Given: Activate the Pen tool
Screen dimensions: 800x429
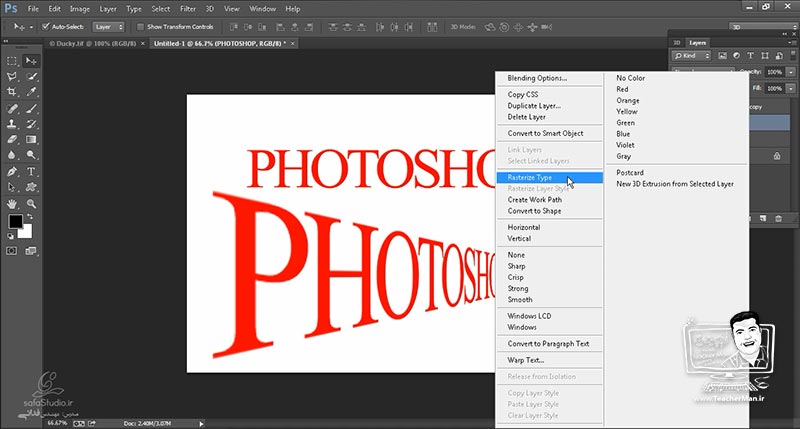Looking at the screenshot, I should (12, 171).
